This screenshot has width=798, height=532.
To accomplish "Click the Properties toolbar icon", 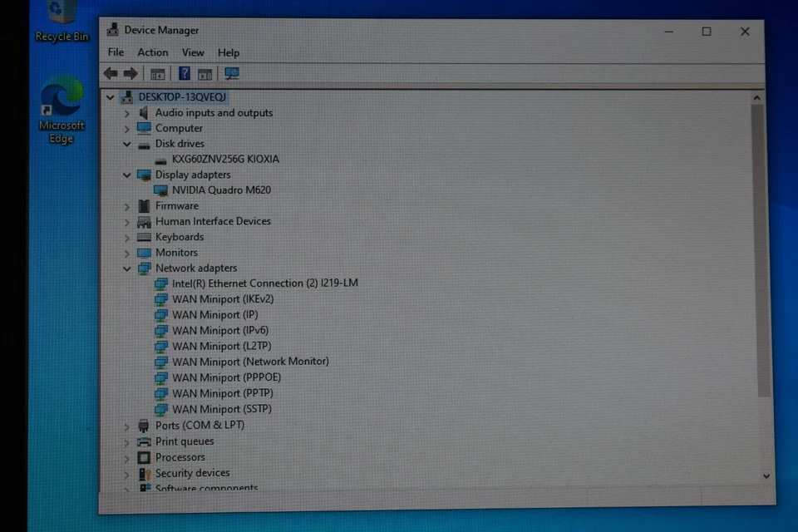I will click(x=205, y=73).
